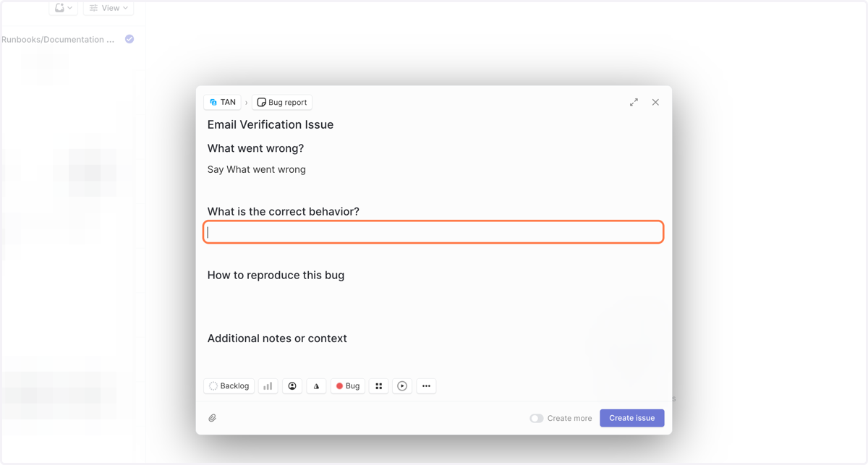The height and width of the screenshot is (465, 868).
Task: Open the project picker grid icon
Action: [379, 386]
